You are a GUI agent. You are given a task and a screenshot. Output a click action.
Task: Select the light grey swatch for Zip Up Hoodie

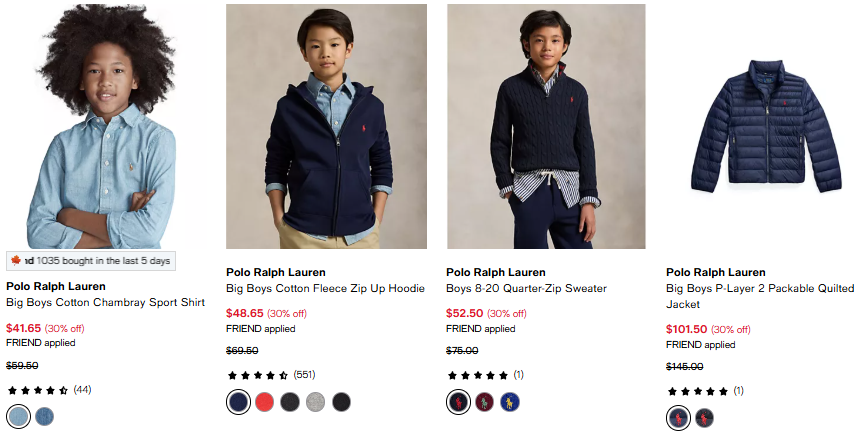coord(316,402)
